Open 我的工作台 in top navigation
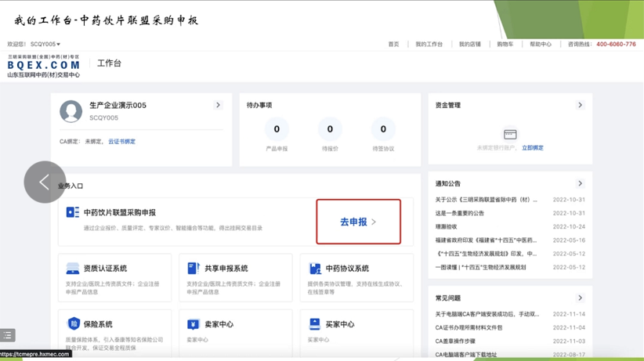 [429, 45]
